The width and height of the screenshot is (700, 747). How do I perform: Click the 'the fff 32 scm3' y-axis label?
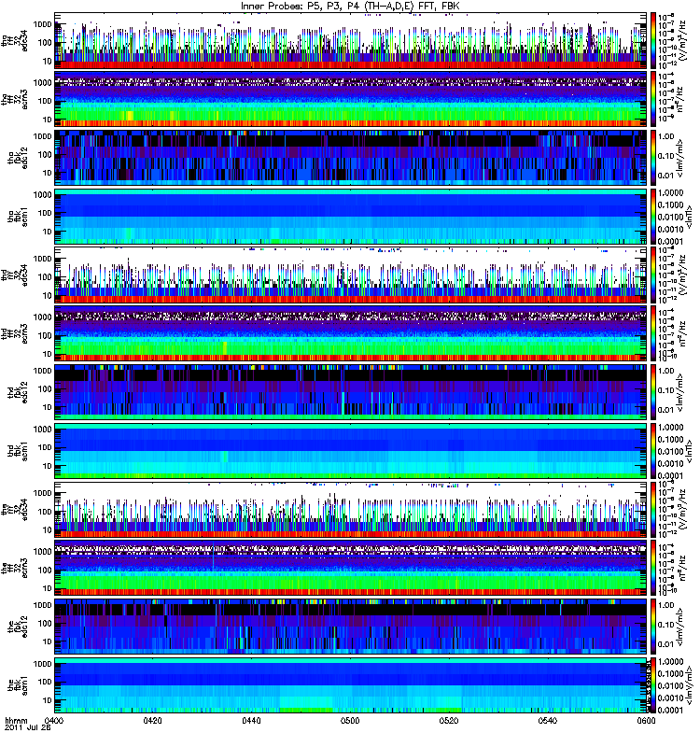tap(15, 569)
